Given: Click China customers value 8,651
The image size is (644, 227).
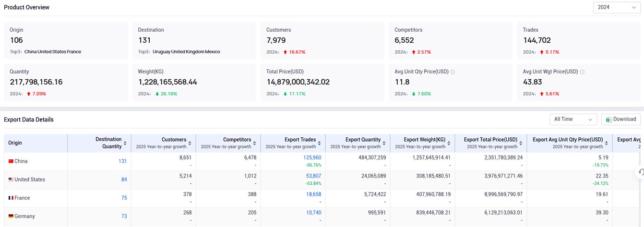Looking at the screenshot, I should [185, 157].
